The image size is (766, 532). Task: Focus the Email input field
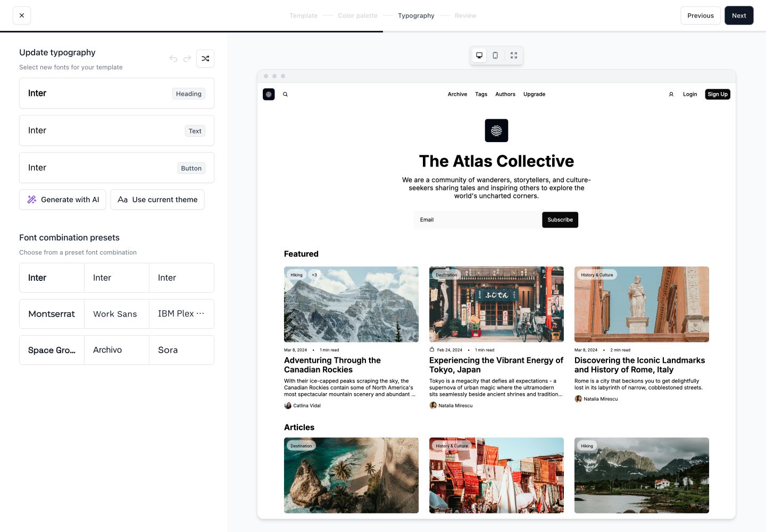(x=478, y=220)
